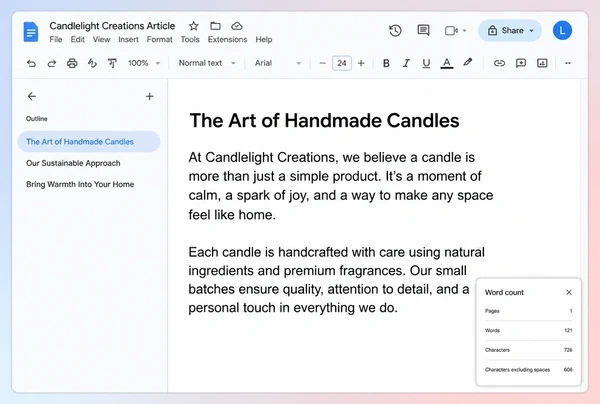Open version history clock icon
This screenshot has width=600, height=404.
pos(395,31)
